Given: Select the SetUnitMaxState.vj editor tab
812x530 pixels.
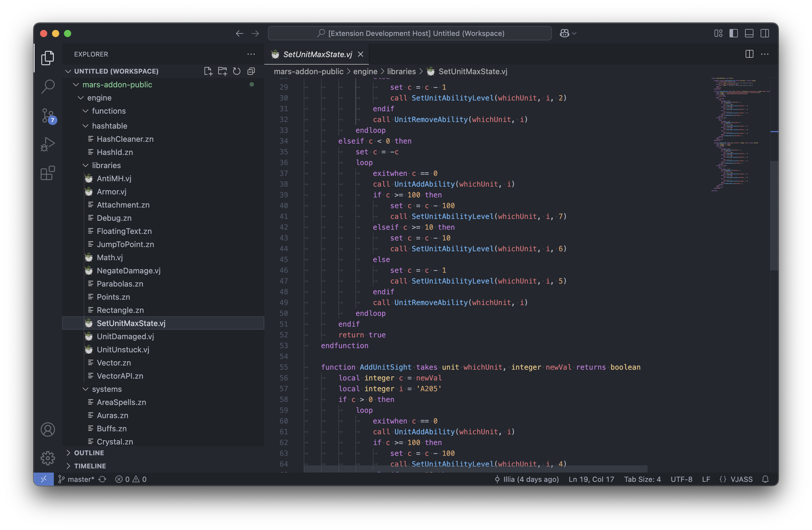Looking at the screenshot, I should point(317,54).
